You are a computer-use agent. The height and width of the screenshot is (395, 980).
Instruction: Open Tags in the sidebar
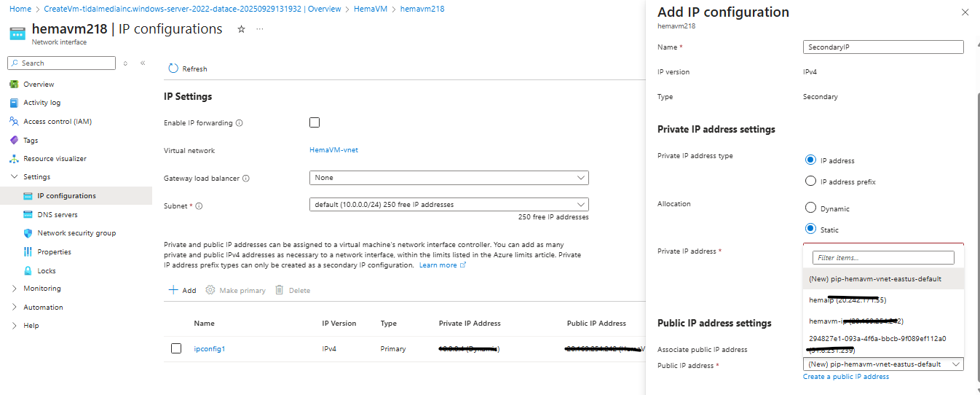click(31, 140)
